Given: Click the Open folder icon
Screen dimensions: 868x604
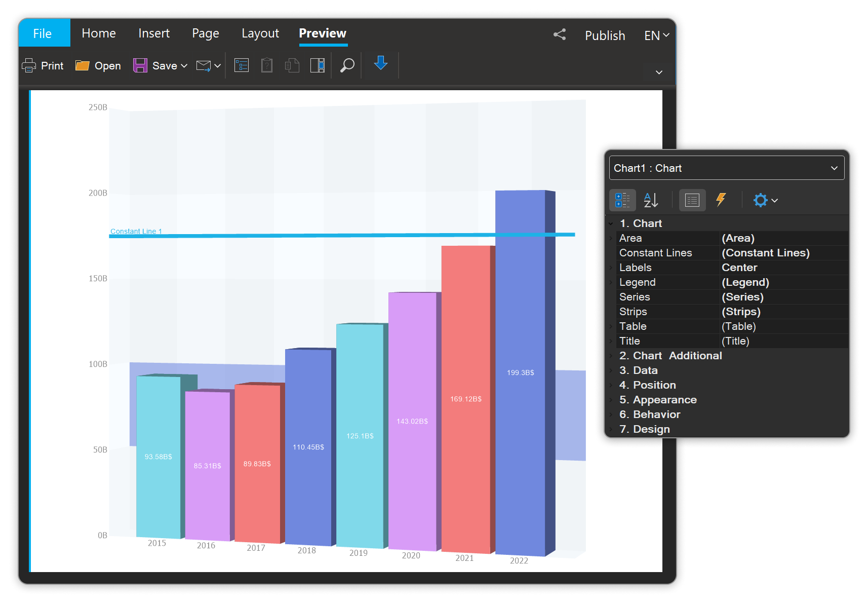Looking at the screenshot, I should [82, 65].
